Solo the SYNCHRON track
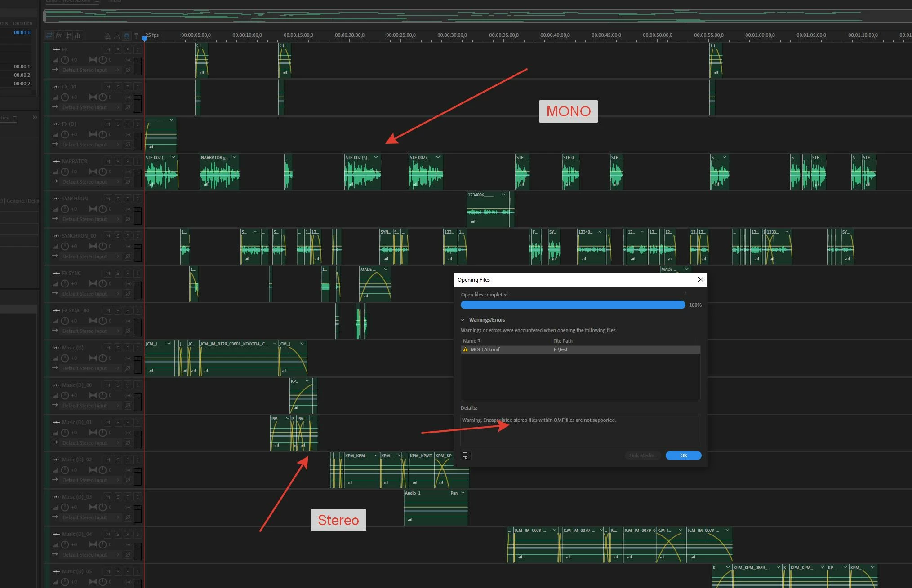The width and height of the screenshot is (912, 588). [118, 199]
